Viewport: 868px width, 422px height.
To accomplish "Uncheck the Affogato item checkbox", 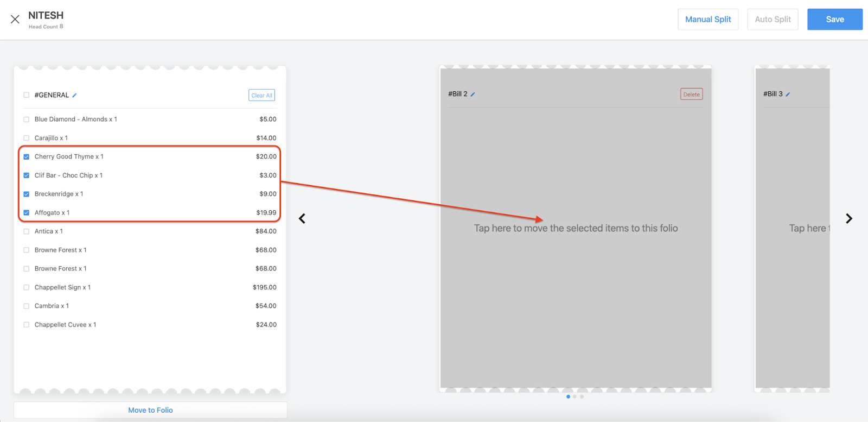I will 27,213.
